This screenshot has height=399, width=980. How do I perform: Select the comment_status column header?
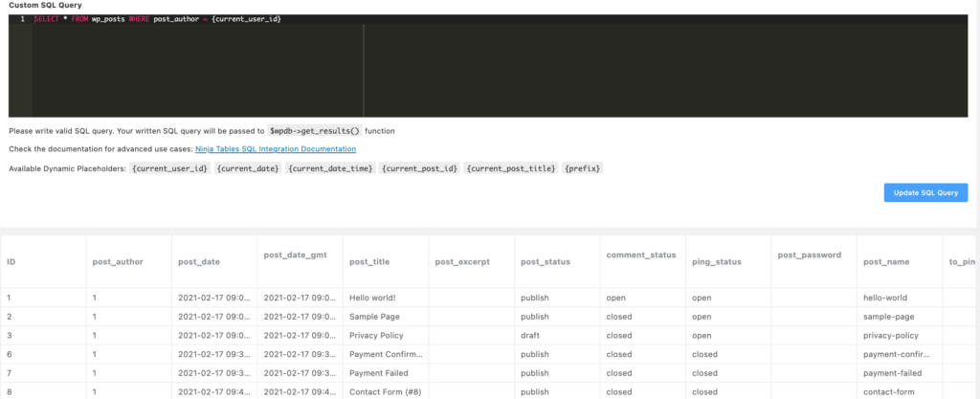pyautogui.click(x=640, y=255)
